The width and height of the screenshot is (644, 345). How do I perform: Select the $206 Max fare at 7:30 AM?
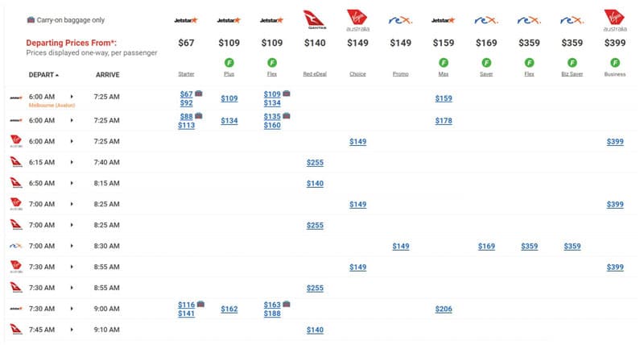point(444,309)
